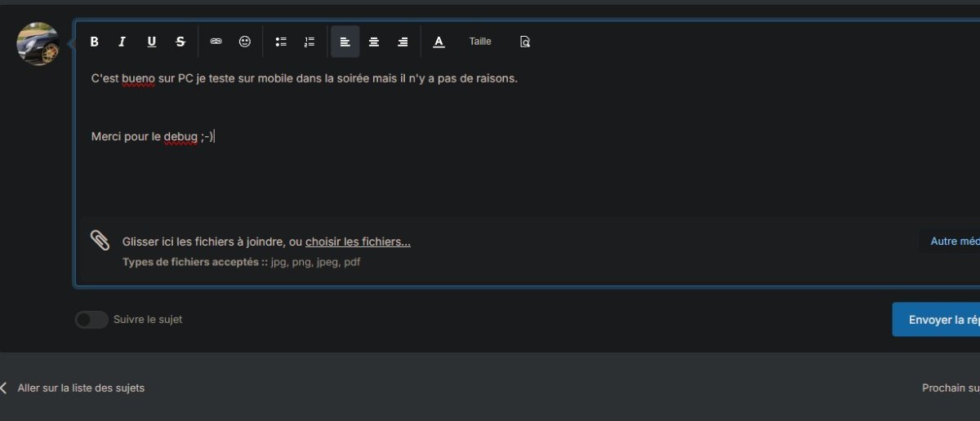The image size is (980, 421).
Task: Open the text color picker
Action: (439, 42)
